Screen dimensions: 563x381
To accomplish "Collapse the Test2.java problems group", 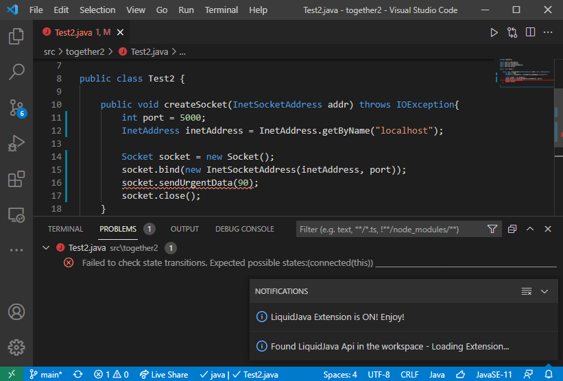I will tap(46, 248).
